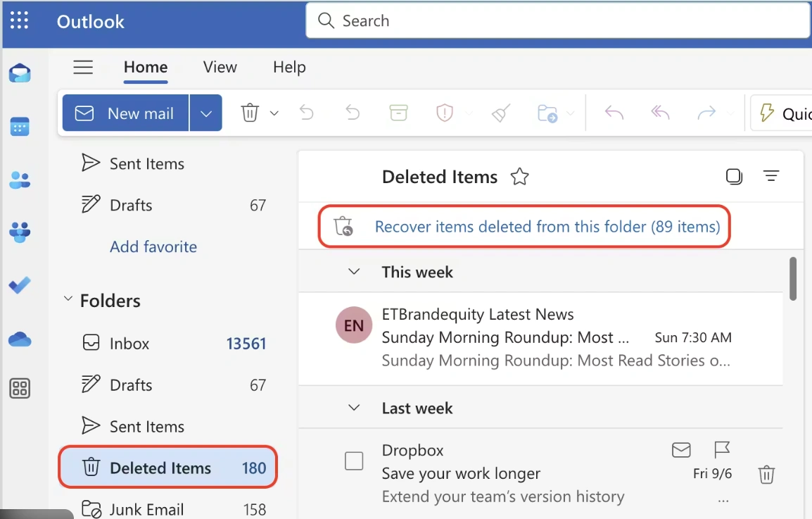This screenshot has width=812, height=519.
Task: Open Move to dropdown arrow
Action: (x=571, y=113)
